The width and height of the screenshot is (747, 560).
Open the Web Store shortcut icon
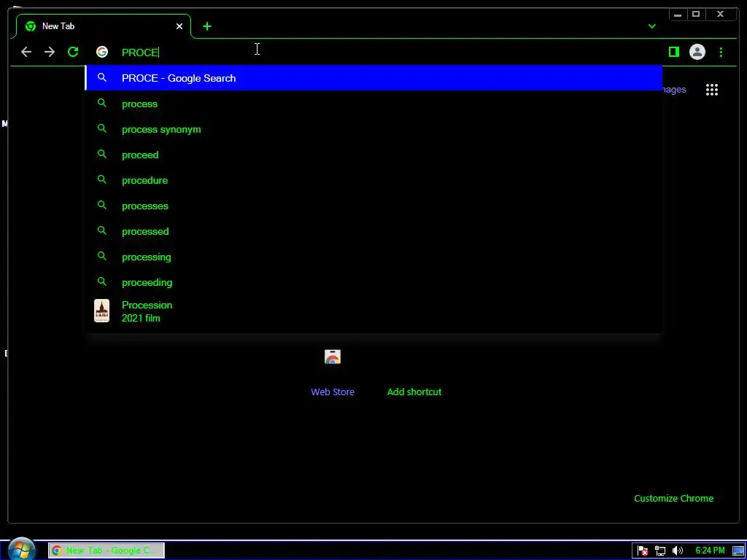[333, 357]
